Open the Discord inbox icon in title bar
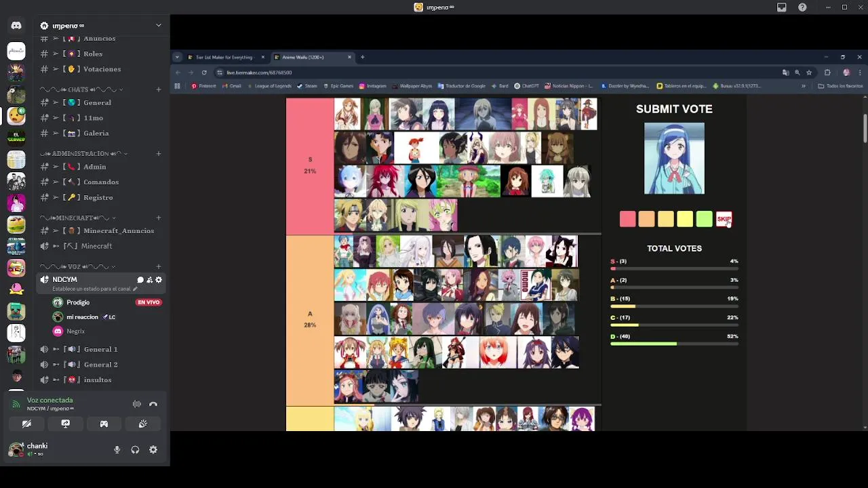 click(782, 7)
